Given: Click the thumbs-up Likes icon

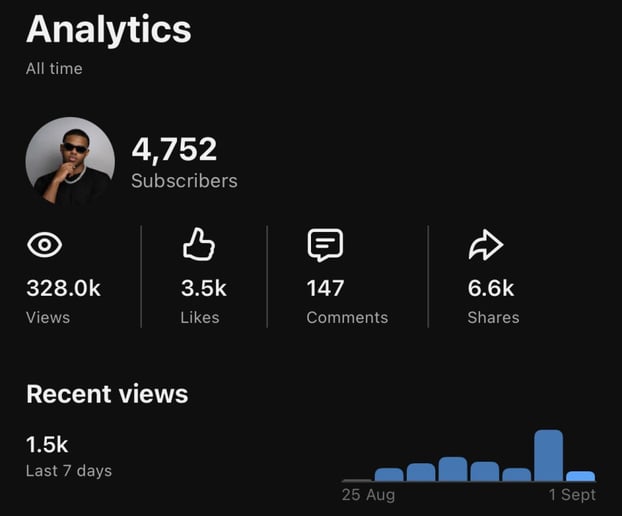Looking at the screenshot, I should [x=199, y=244].
